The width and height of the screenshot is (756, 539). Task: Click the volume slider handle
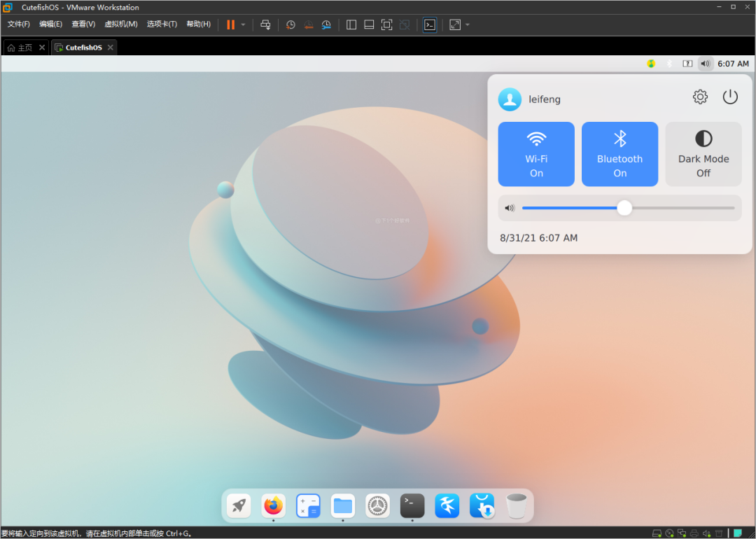624,208
